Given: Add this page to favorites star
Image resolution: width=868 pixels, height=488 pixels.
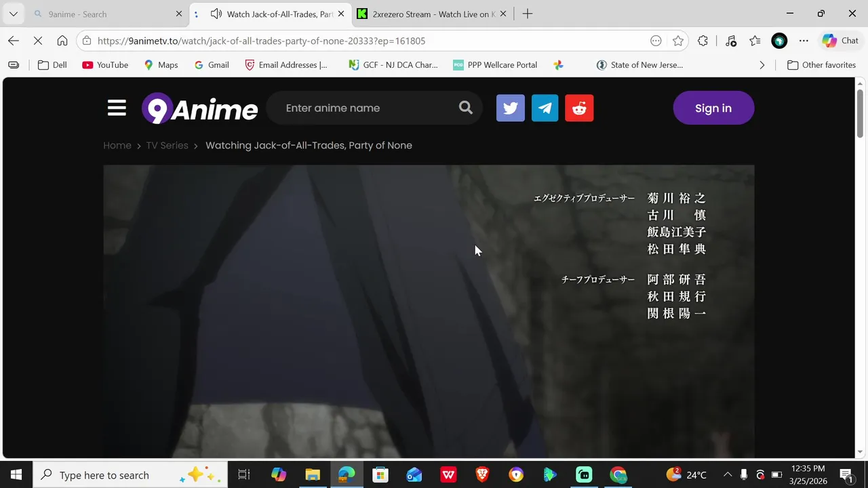Looking at the screenshot, I should pyautogui.click(x=678, y=41).
